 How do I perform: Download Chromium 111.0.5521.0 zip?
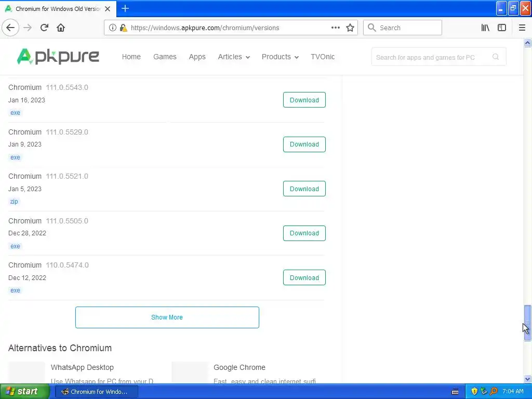click(x=304, y=189)
